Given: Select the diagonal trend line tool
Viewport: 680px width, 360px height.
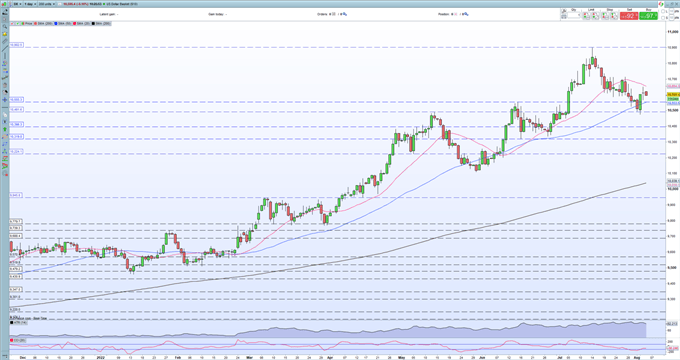Looking at the screenshot, I should pyautogui.click(x=5, y=48).
